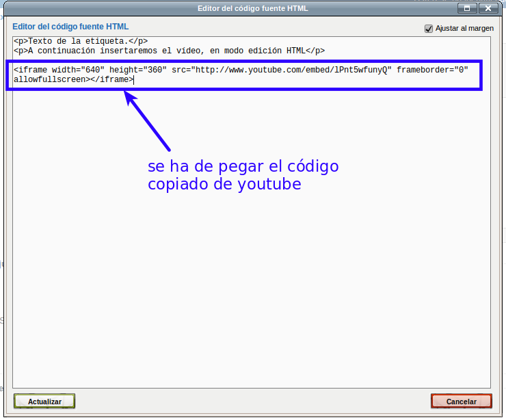Screen dimensions: 506x420
Task: Close the HTML source editor dialog
Action: click(x=489, y=8)
